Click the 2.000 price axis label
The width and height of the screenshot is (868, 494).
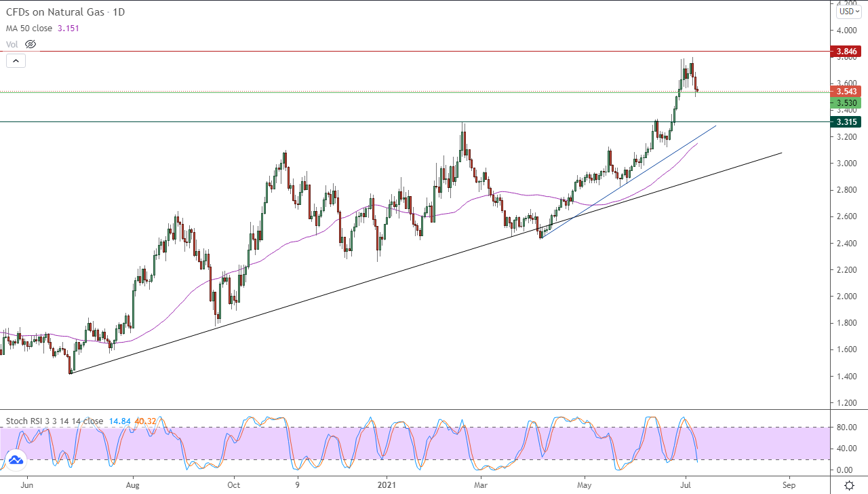click(x=846, y=297)
